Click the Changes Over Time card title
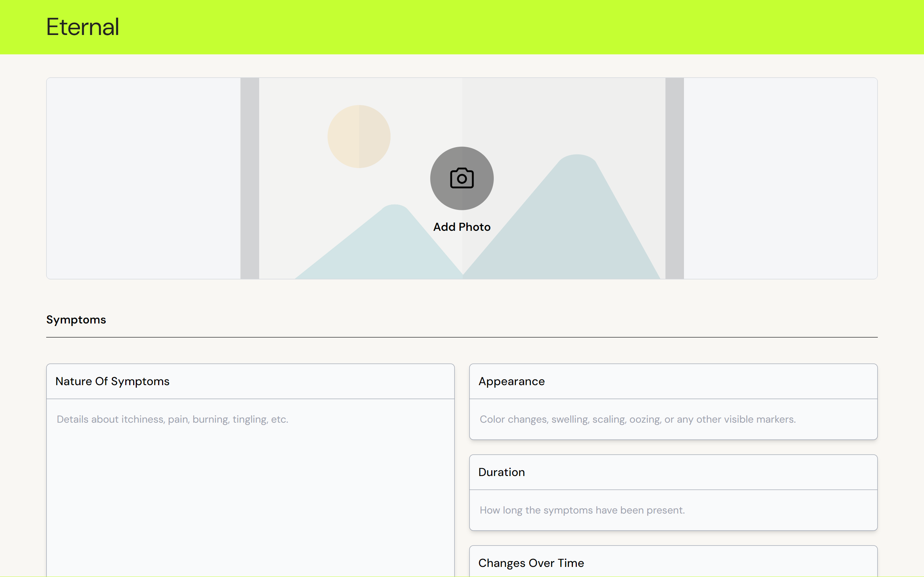This screenshot has height=577, width=924. 531,563
